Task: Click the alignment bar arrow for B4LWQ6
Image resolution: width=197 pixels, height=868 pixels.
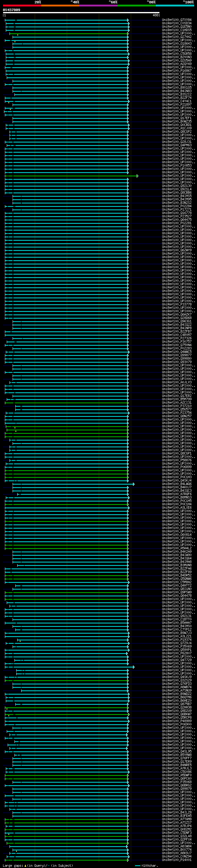Action: tap(134, 484)
